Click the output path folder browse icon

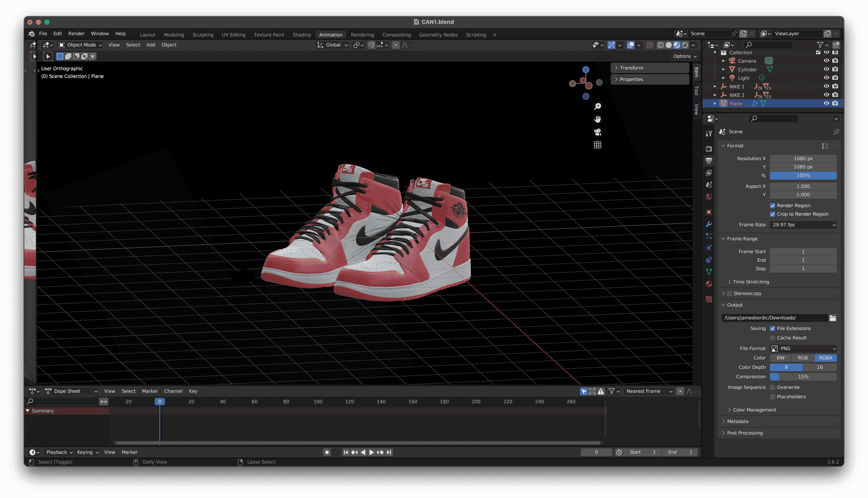[832, 318]
